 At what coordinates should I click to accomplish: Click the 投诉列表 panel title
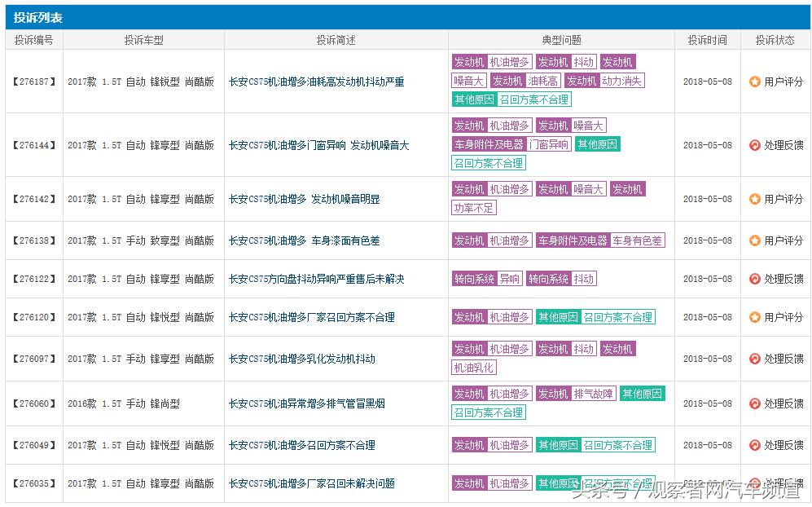(x=37, y=18)
